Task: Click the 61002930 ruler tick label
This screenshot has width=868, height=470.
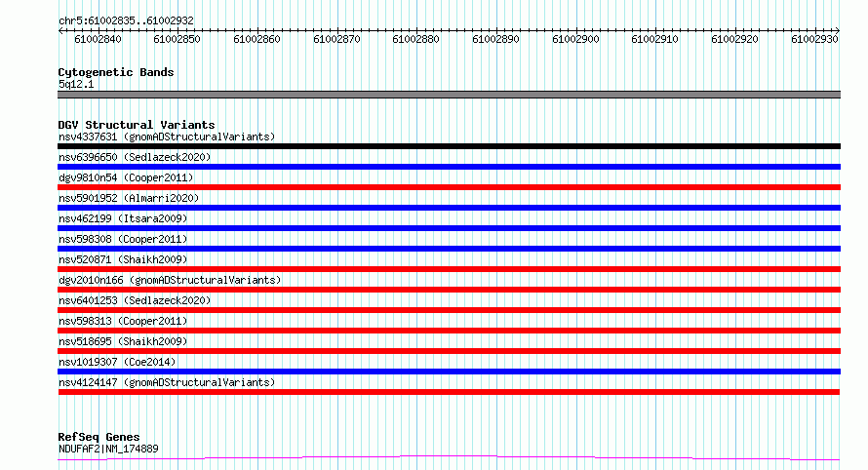Action: point(814,39)
